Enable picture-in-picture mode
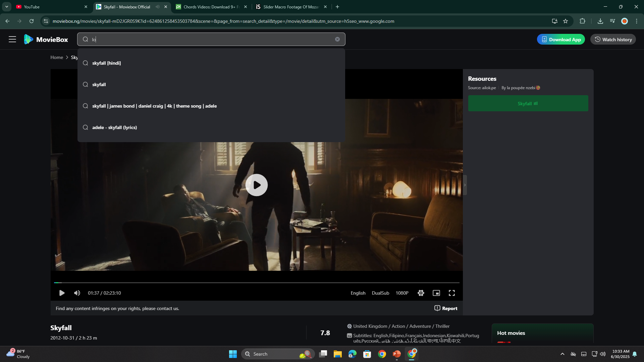This screenshot has height=362, width=644. coord(436,293)
